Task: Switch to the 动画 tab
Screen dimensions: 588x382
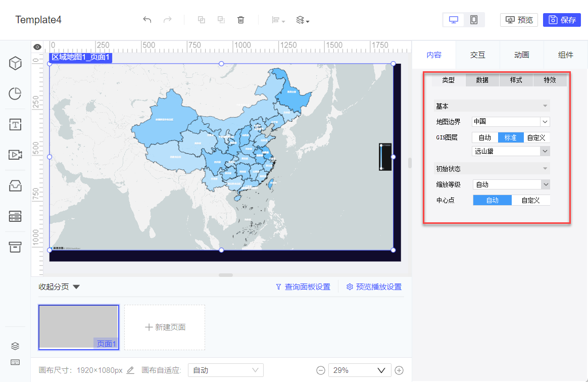Action: click(x=522, y=55)
